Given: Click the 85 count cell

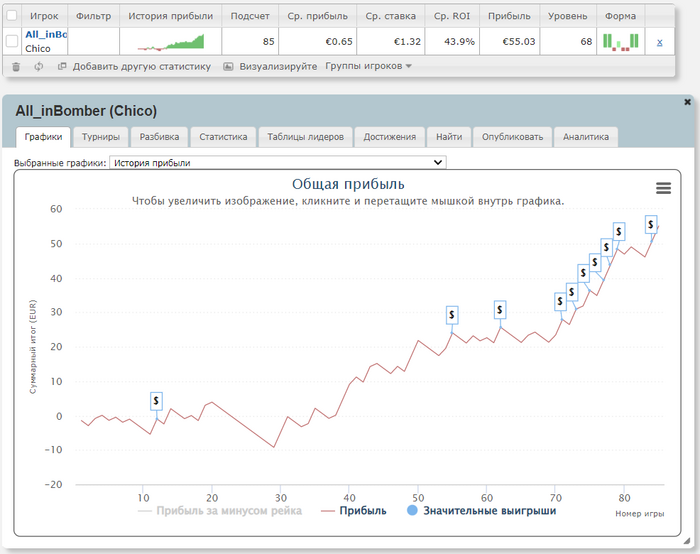Looking at the screenshot, I should pyautogui.click(x=250, y=42).
